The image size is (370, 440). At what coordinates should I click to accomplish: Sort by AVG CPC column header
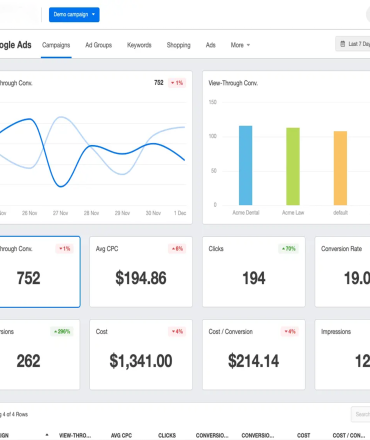coord(121,435)
